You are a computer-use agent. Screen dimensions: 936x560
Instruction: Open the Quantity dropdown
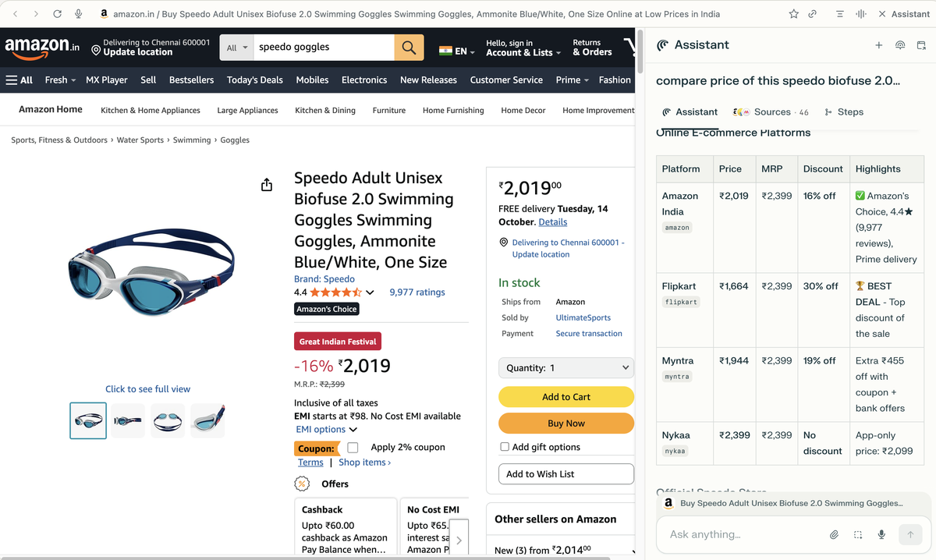pyautogui.click(x=566, y=368)
